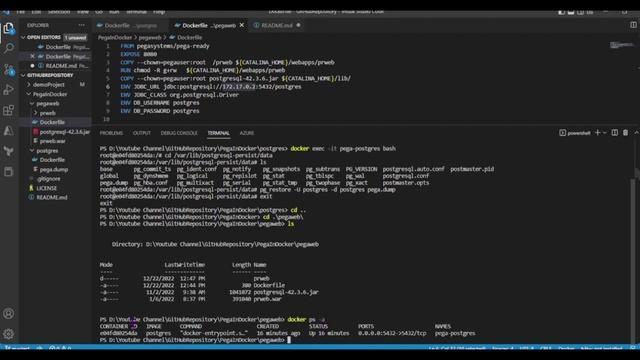640x360 pixels.
Task: Toggle panel layout icon in title bar
Action: coord(571,12)
